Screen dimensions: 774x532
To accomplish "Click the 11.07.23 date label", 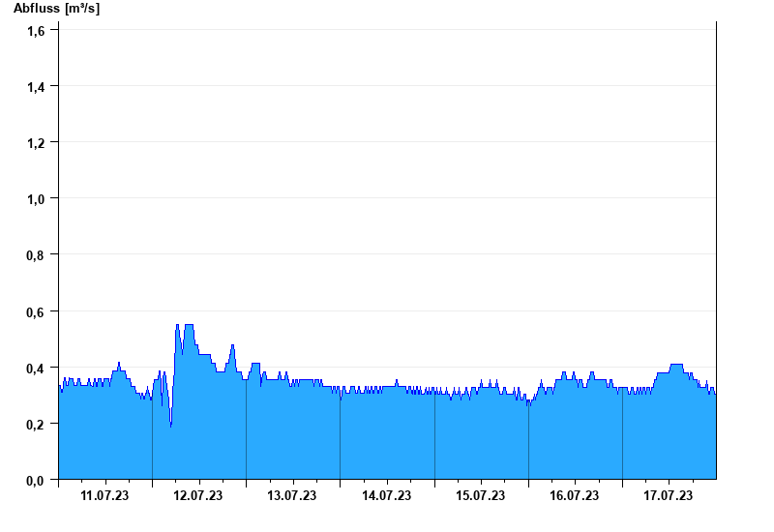I will [x=104, y=495].
